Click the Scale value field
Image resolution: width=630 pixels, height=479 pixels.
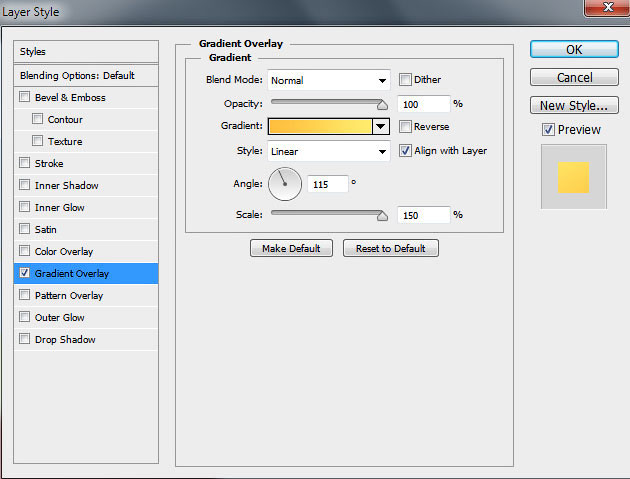[x=423, y=215]
